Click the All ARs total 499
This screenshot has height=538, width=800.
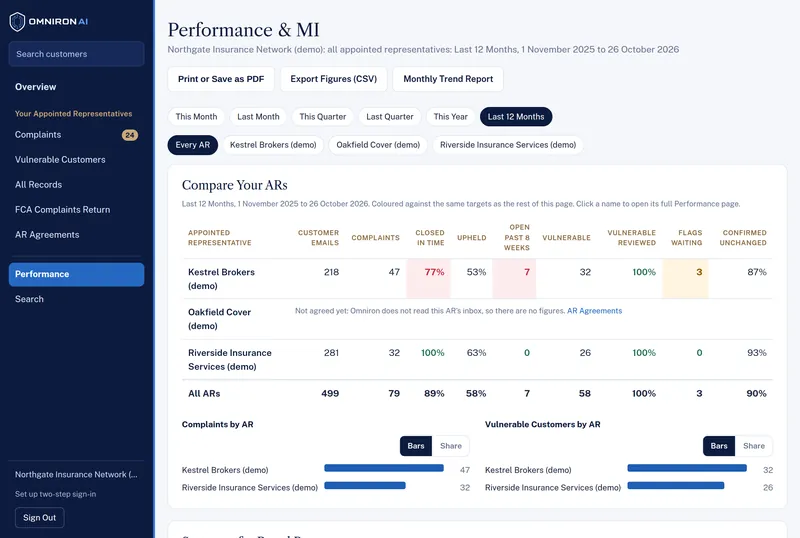tap(330, 394)
